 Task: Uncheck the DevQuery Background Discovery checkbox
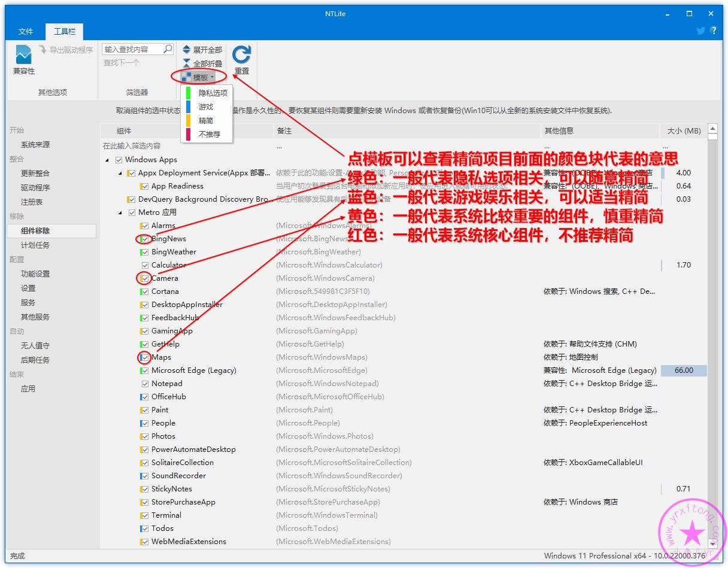click(132, 199)
